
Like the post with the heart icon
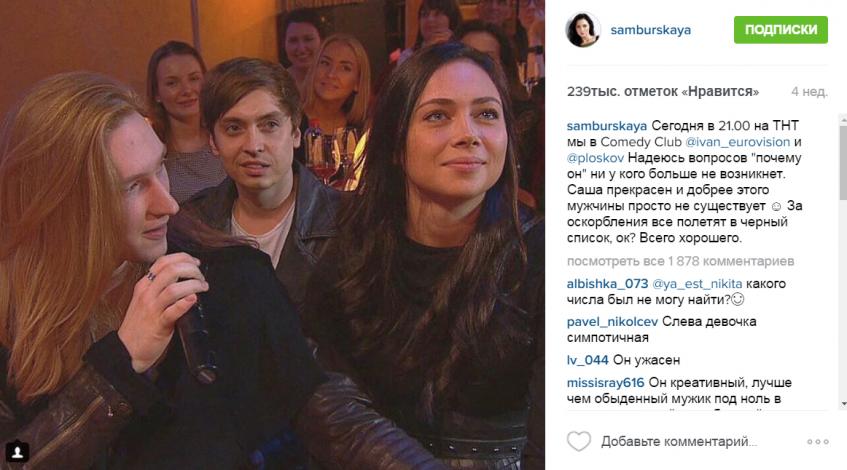click(x=579, y=441)
